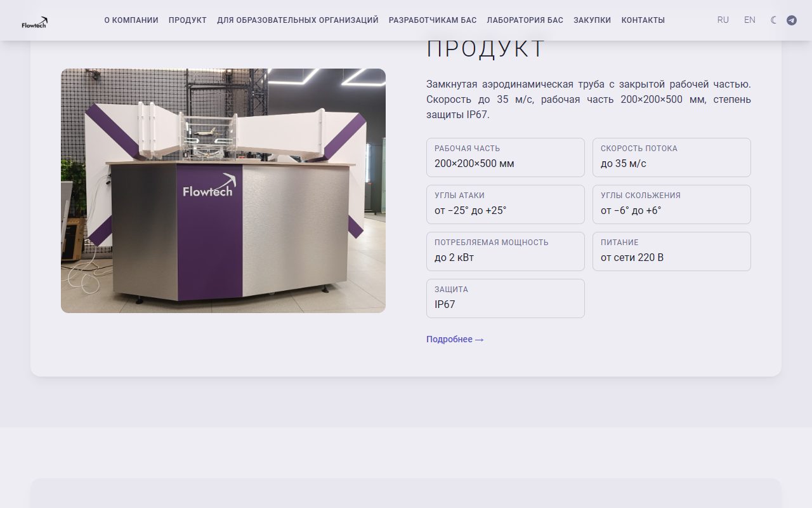812x508 pixels.
Task: Select the РАБОЧАЯ ЧАСТЬ spec card
Action: (506, 157)
